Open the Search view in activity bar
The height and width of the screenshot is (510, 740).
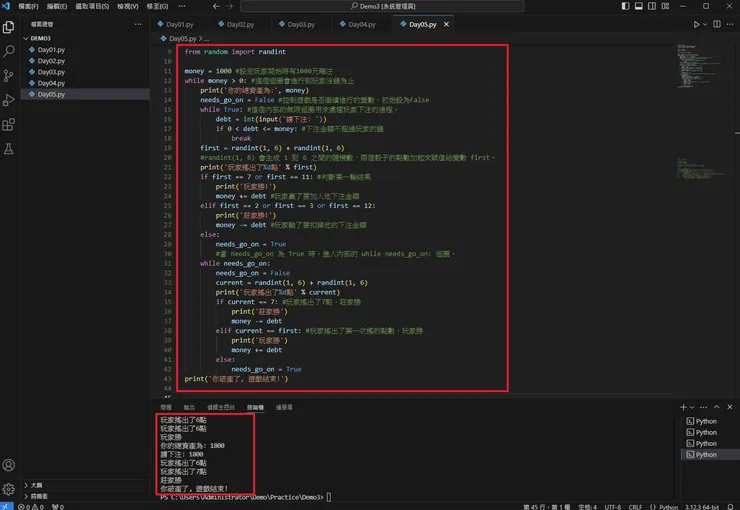(x=10, y=50)
